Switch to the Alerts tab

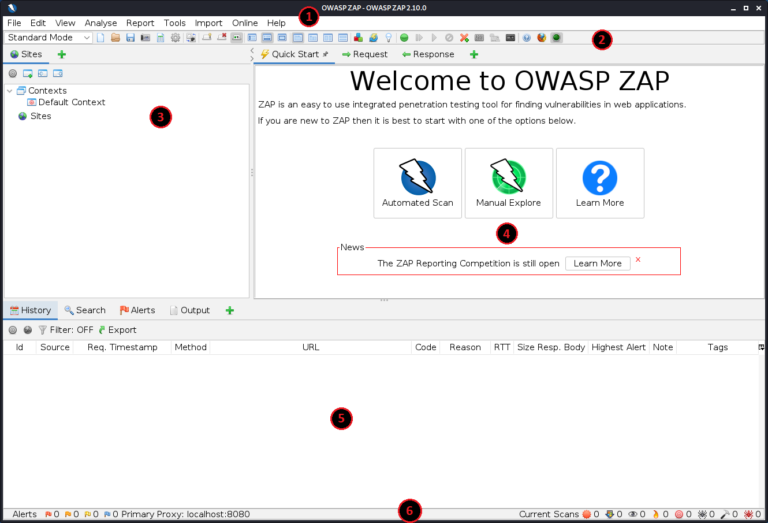coord(137,310)
